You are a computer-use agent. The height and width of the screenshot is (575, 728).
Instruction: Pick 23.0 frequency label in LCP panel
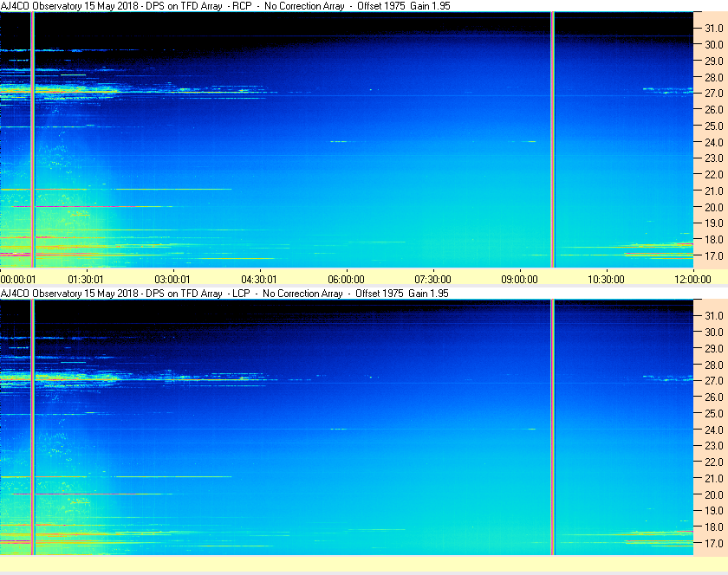pos(714,445)
